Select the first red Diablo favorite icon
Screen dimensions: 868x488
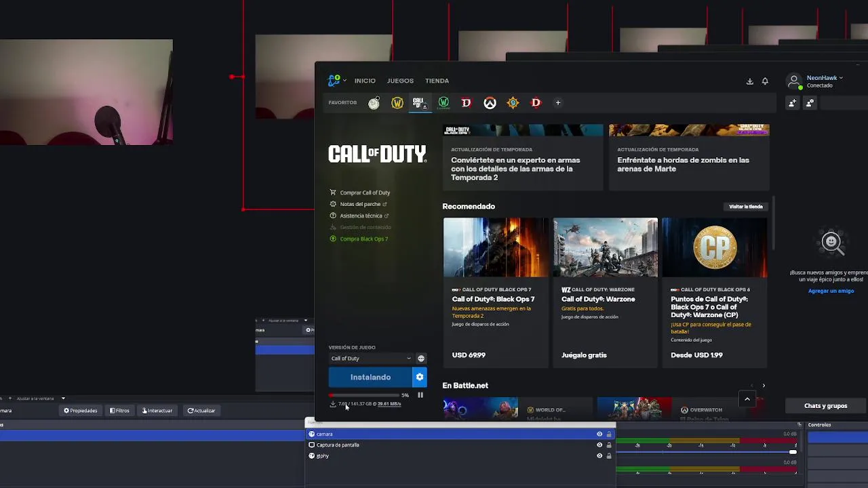tap(466, 103)
